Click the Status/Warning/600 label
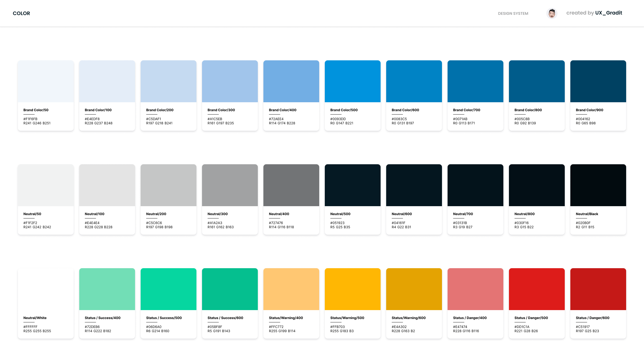The image size is (644, 352). [x=408, y=318]
